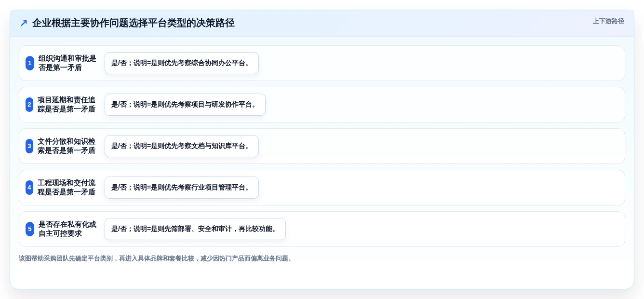Image resolution: width=644 pixels, height=299 pixels.
Task: Click the box mentioning 项目与研发协作平台
Action: click(185, 105)
